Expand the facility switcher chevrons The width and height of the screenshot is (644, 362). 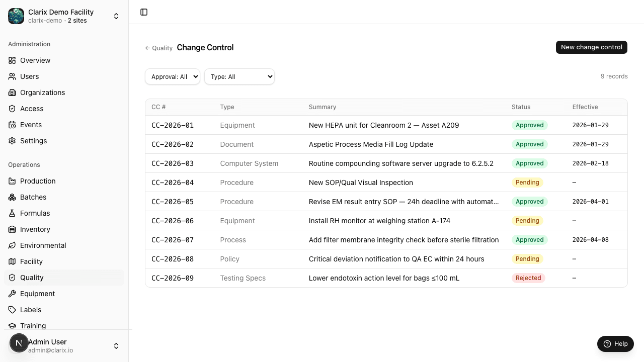116,16
